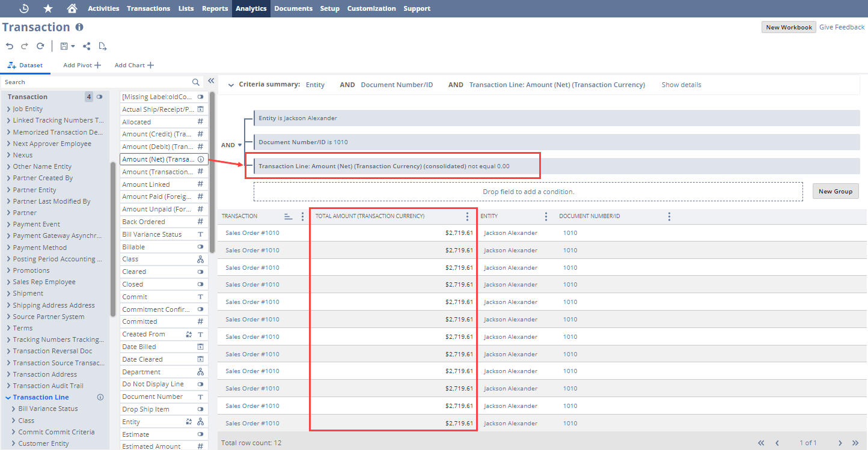Screen dimensions: 868x450
Task: Click the fields list scrollbar
Action: tap(213, 172)
